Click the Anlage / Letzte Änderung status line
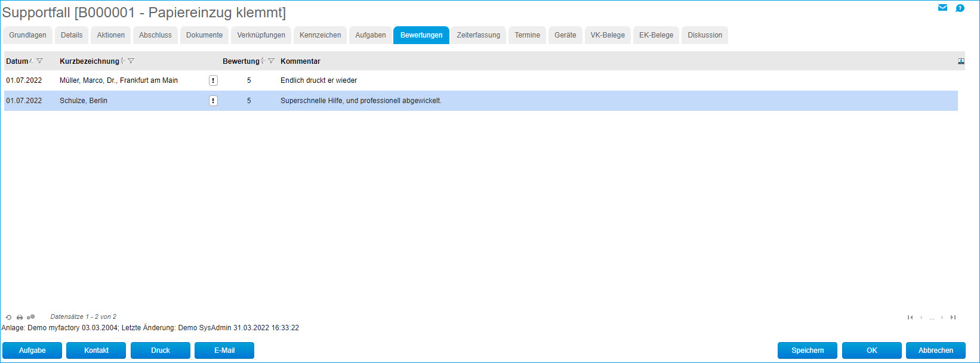Image resolution: width=980 pixels, height=363 pixels. click(x=150, y=328)
